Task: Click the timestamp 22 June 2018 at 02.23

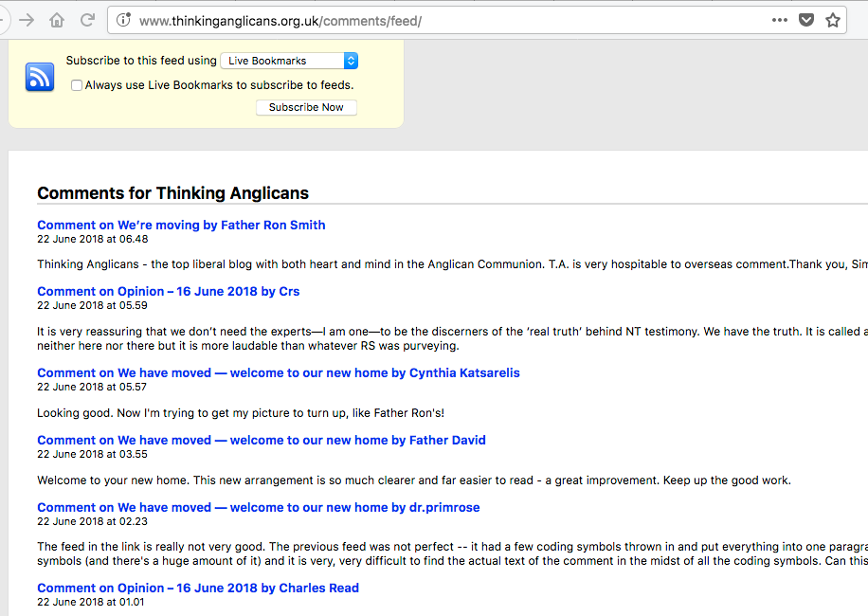Action: pyautogui.click(x=93, y=521)
